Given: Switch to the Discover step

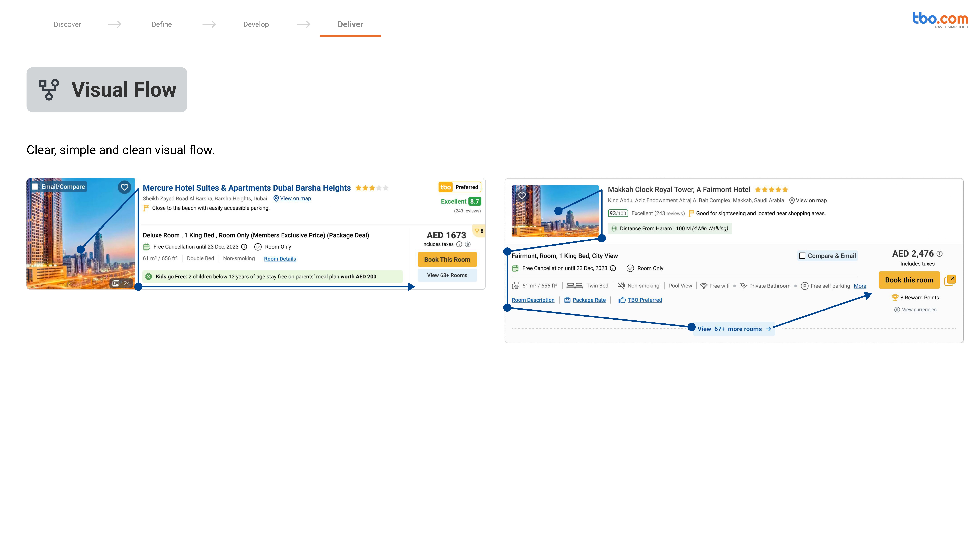Looking at the screenshot, I should pos(67,24).
